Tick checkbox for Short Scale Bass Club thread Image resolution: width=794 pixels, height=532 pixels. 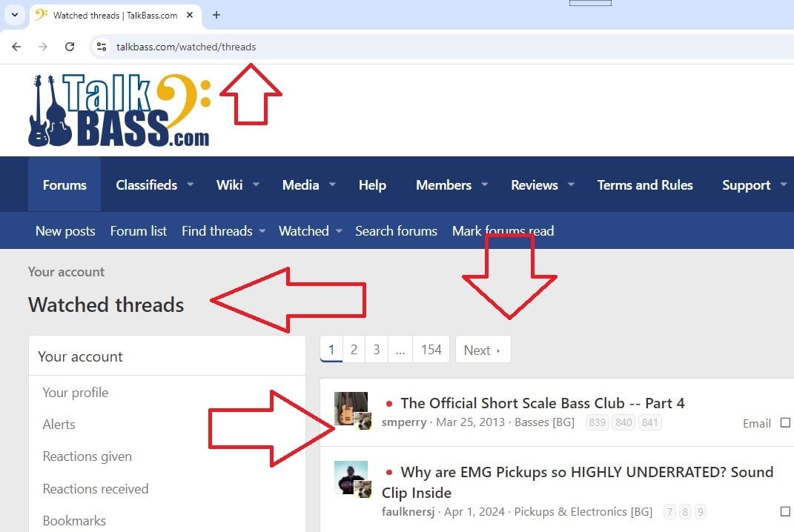click(x=785, y=422)
